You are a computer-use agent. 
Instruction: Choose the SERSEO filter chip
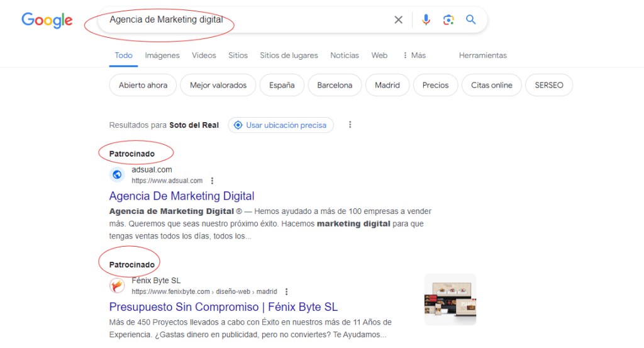(x=548, y=85)
